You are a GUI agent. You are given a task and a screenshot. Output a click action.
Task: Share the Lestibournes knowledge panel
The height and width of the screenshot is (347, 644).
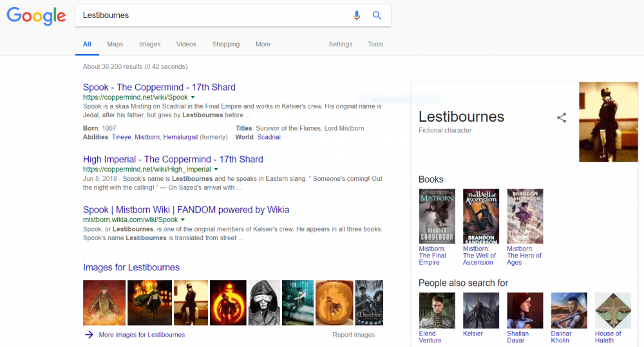562,118
